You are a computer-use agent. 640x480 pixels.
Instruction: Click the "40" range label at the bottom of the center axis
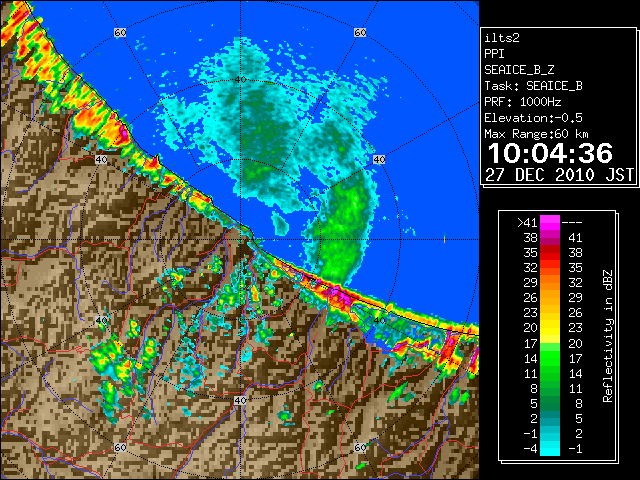point(240,400)
